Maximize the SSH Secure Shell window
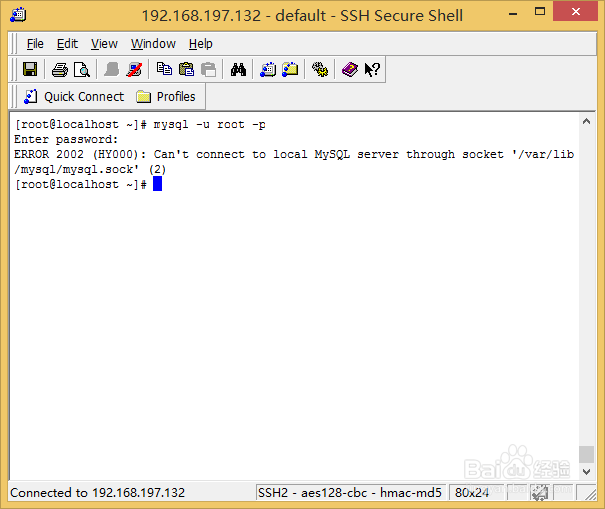605x509 pixels. tap(540, 12)
